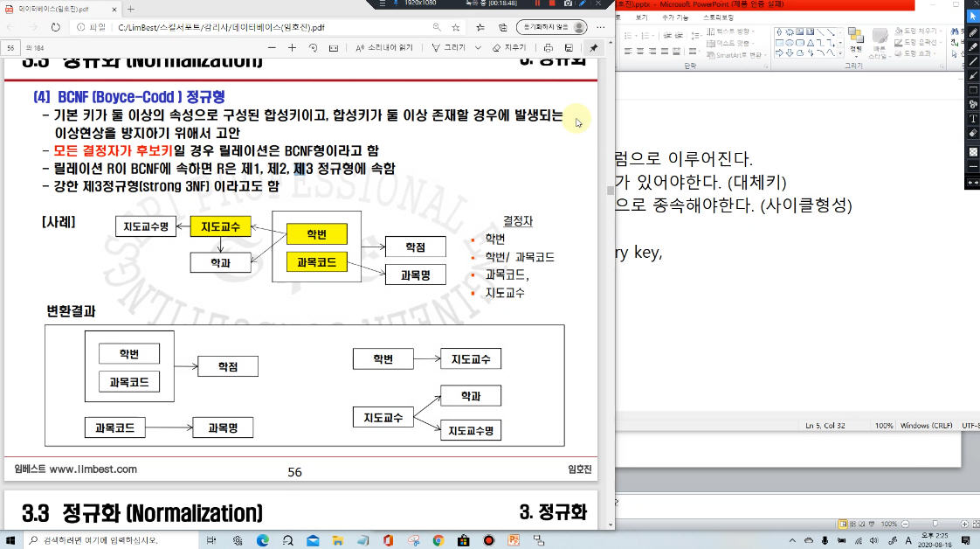980x549 pixels.
Task: Click the PowerPoint zoom slider
Action: [x=935, y=524]
